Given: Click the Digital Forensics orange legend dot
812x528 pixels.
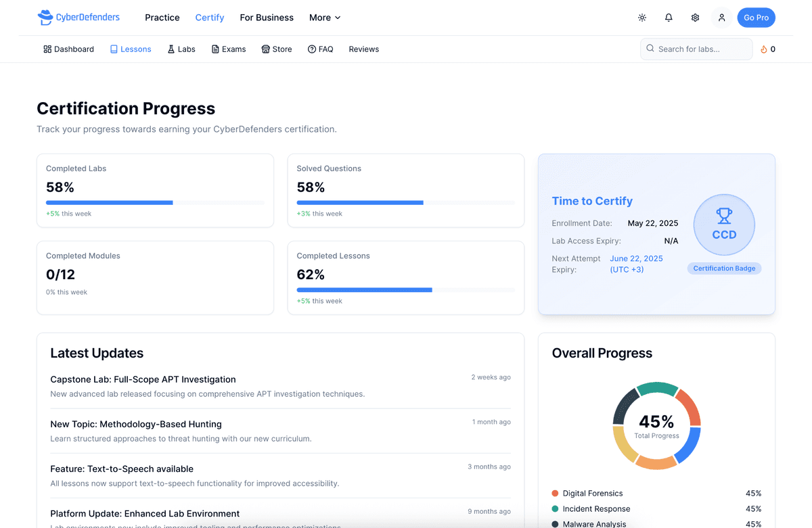Looking at the screenshot, I should [x=556, y=494].
